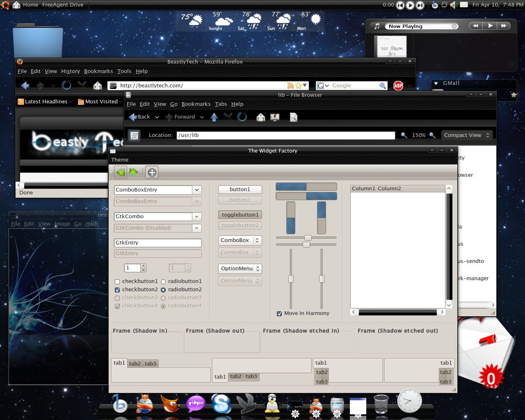The width and height of the screenshot is (525, 420).
Task: Click the Tux penguin dock icon
Action: tap(272, 403)
